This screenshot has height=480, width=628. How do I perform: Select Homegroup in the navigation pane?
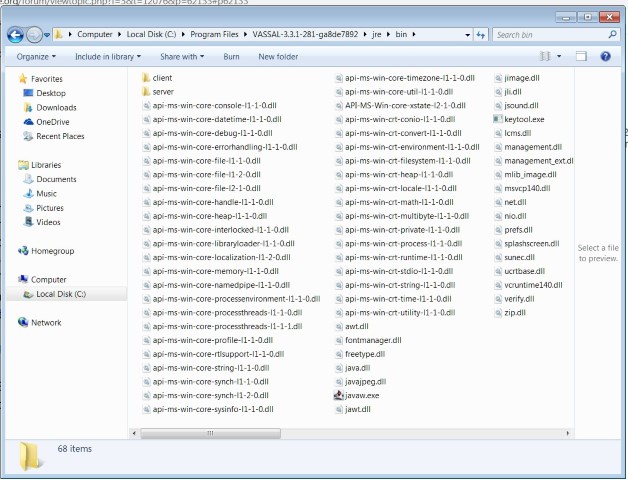pyautogui.click(x=52, y=251)
